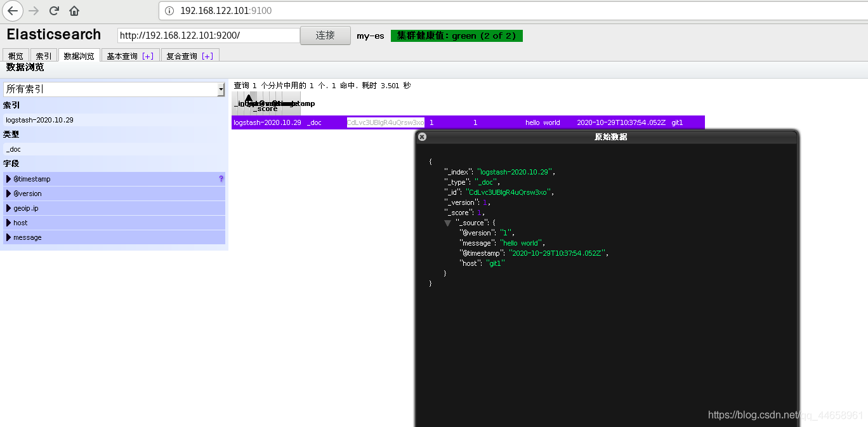Click the my-es cluster name

click(371, 36)
